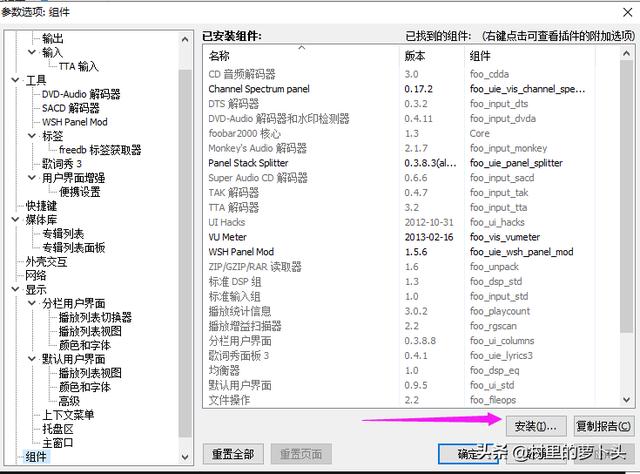Click the 复制报告(C) button
The width and height of the screenshot is (640, 474).
[604, 427]
